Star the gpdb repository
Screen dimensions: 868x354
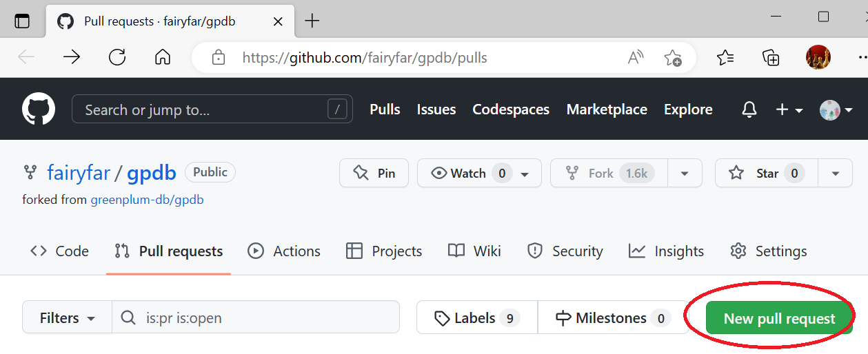click(x=767, y=174)
